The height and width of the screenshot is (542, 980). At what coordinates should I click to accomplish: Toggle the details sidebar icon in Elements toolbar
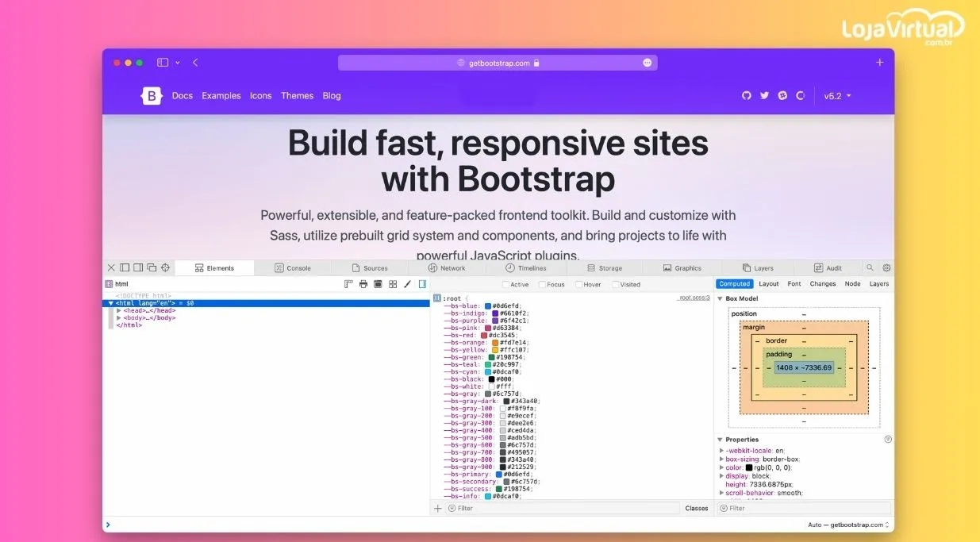(422, 284)
